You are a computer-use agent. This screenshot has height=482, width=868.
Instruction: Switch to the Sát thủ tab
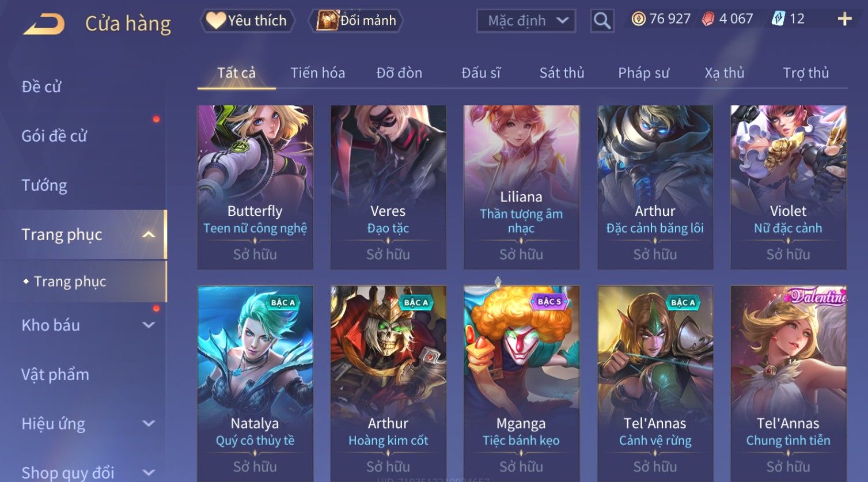tap(562, 73)
